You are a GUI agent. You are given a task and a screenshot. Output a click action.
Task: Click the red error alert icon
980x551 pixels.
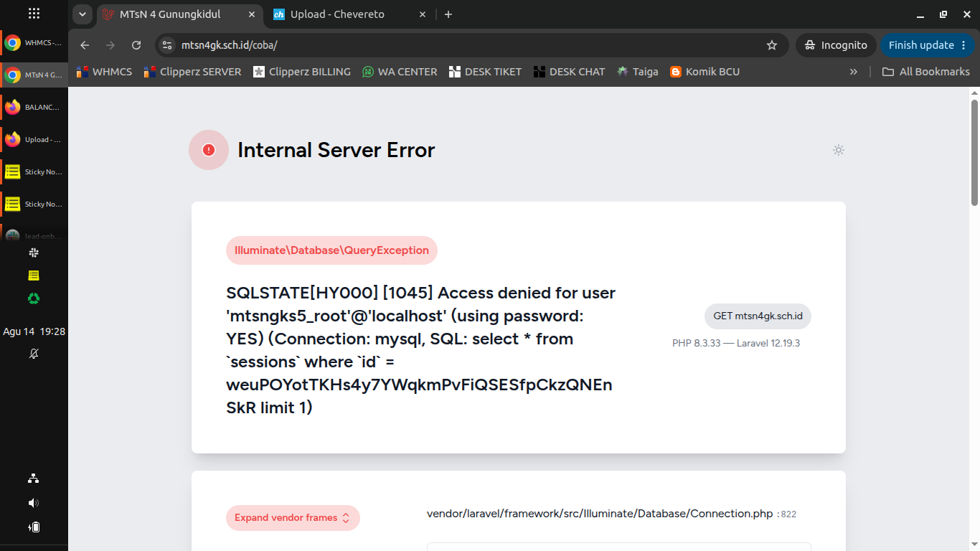(209, 150)
